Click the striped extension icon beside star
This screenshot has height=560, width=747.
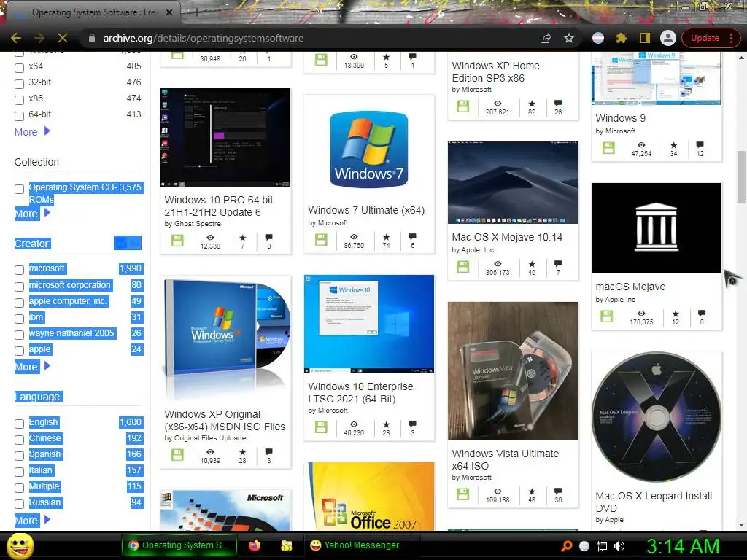point(598,38)
